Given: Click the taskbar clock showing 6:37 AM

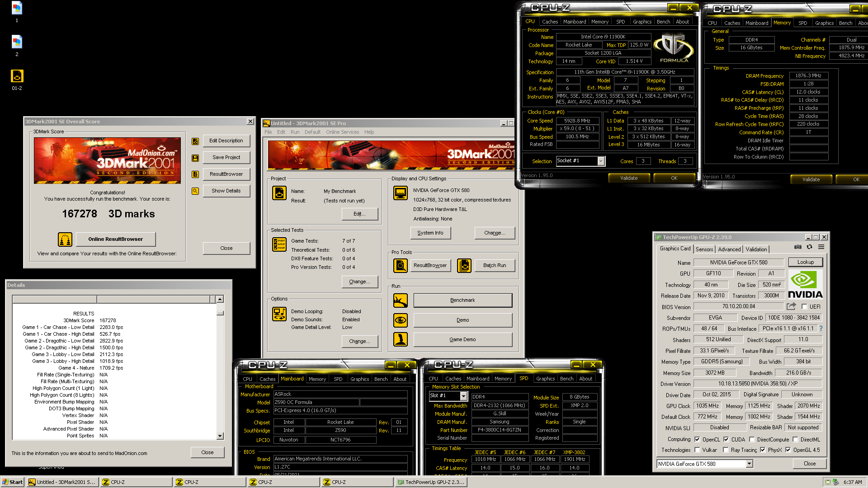Looking at the screenshot, I should pos(853,482).
